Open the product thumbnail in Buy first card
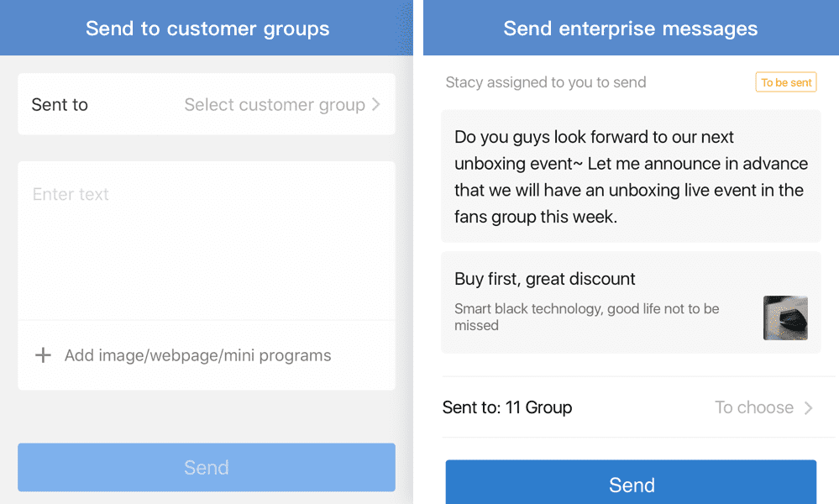The height and width of the screenshot is (504, 839). click(785, 318)
